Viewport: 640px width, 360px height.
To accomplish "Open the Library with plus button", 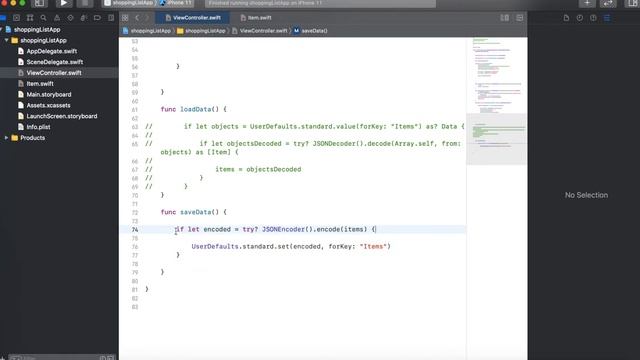I will point(587,3).
